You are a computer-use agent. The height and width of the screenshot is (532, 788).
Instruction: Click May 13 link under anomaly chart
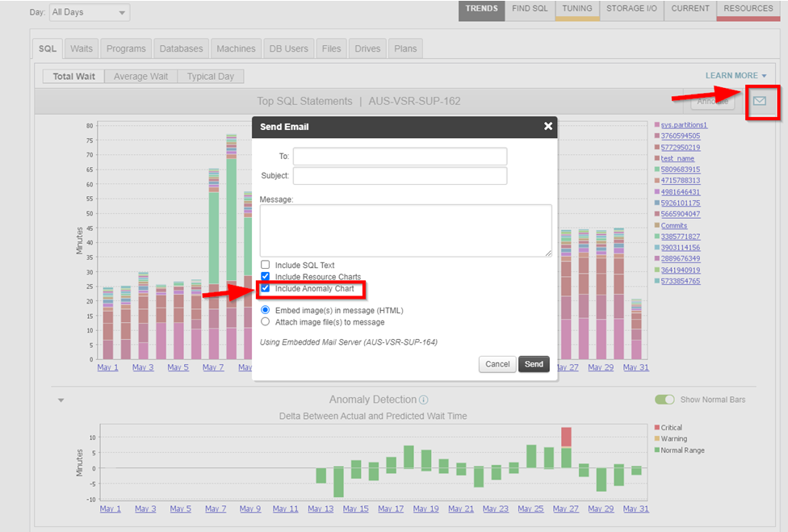point(321,509)
